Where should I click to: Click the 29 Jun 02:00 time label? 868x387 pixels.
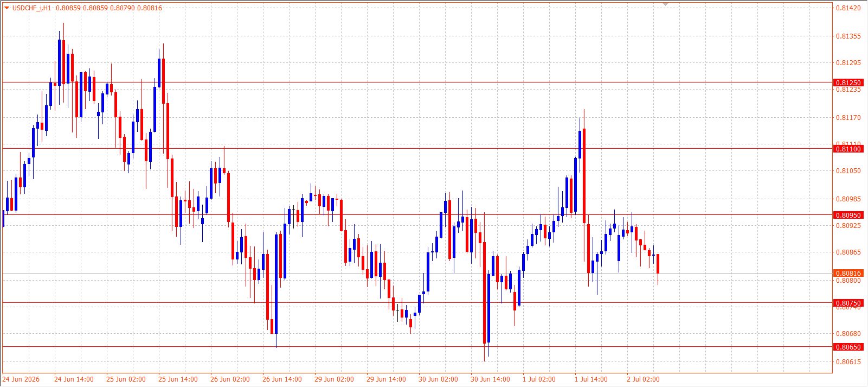point(334,379)
